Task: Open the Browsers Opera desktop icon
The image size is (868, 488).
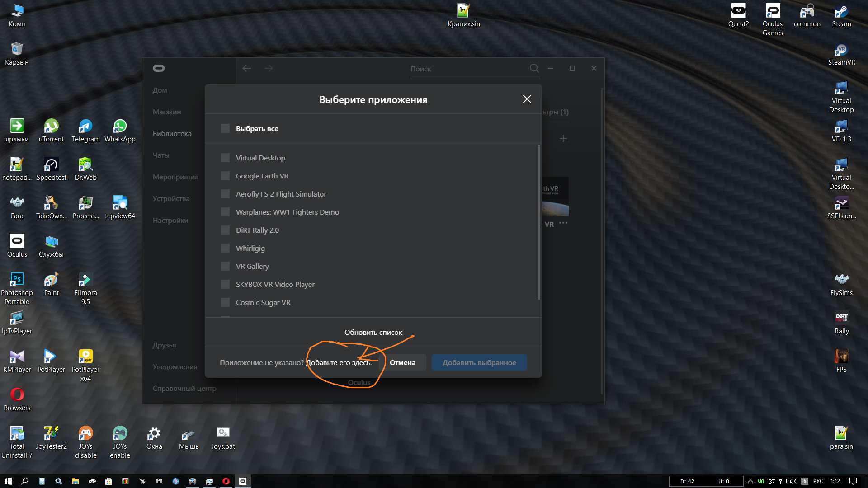Action: click(17, 400)
